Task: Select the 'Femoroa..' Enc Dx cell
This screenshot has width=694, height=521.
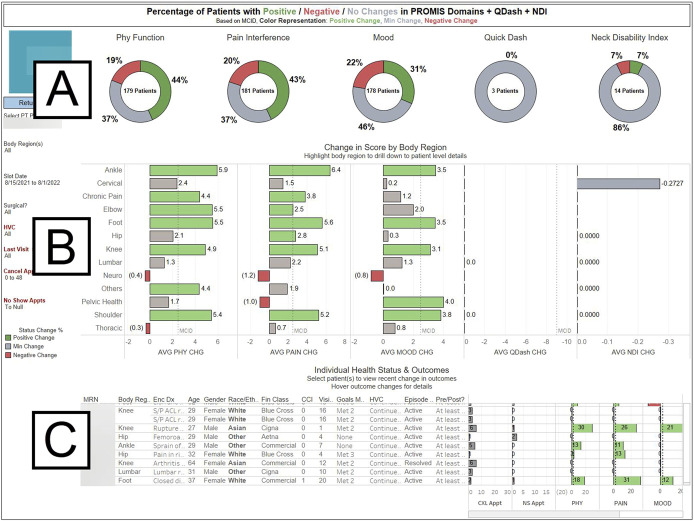Action: point(167,437)
